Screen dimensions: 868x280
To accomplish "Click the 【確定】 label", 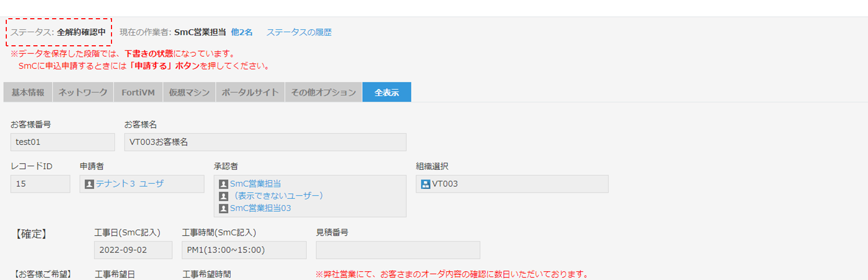I will click(31, 234).
